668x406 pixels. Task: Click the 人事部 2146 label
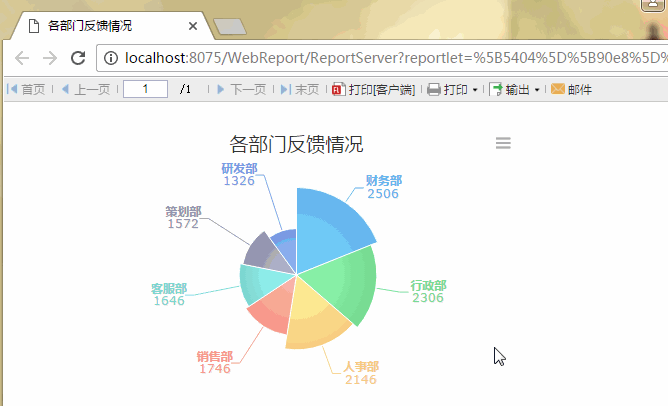click(x=361, y=373)
